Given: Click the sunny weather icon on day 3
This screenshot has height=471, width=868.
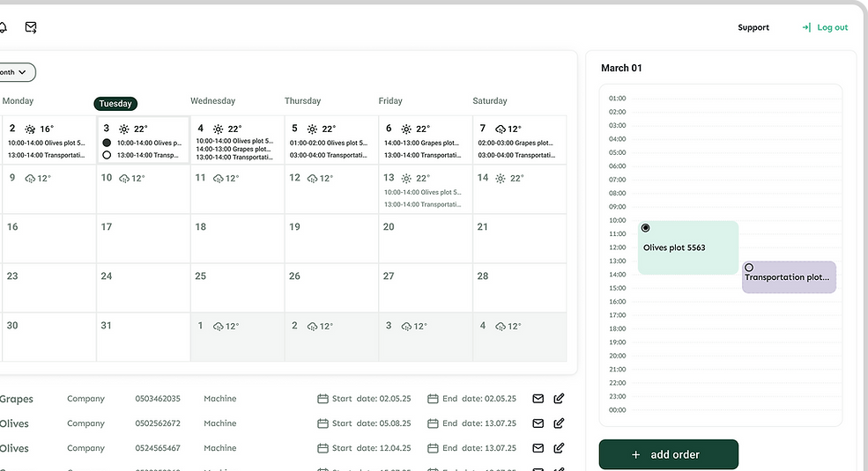Looking at the screenshot, I should click(124, 129).
